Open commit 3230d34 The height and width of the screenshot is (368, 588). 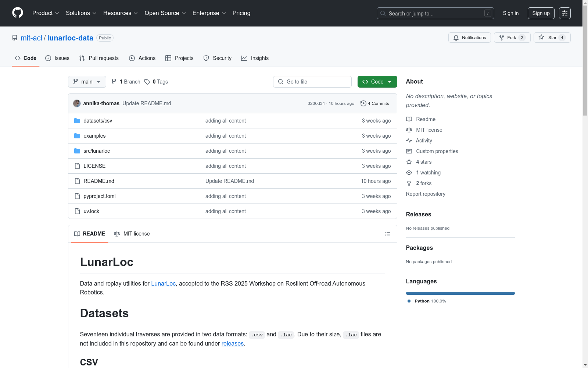click(x=316, y=103)
